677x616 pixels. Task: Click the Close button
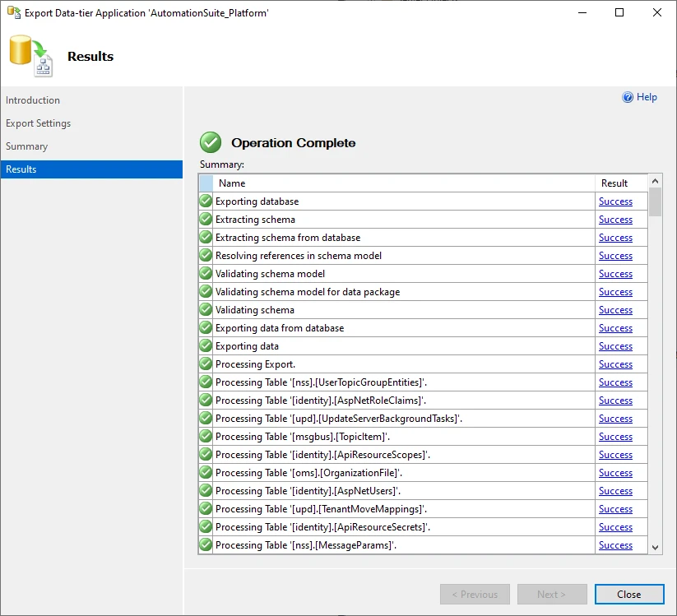(x=629, y=595)
